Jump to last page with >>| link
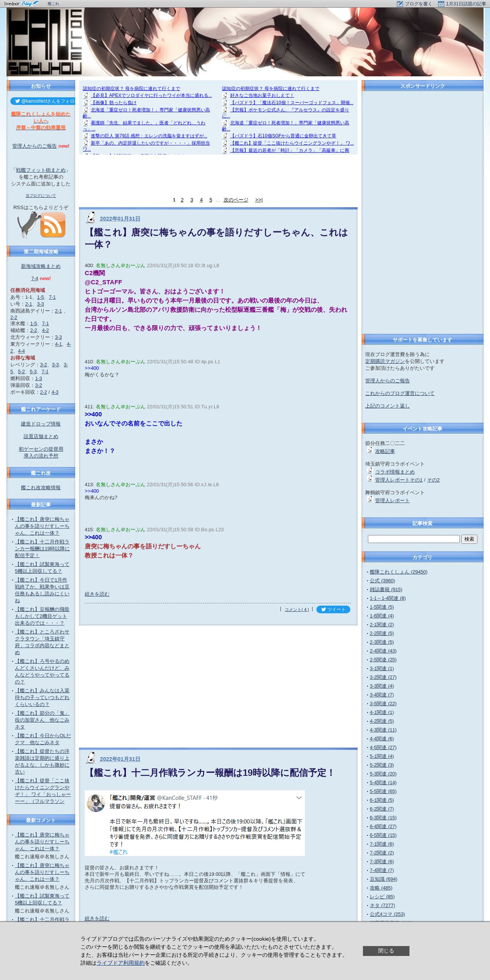This screenshot has width=490, height=980. [259, 200]
